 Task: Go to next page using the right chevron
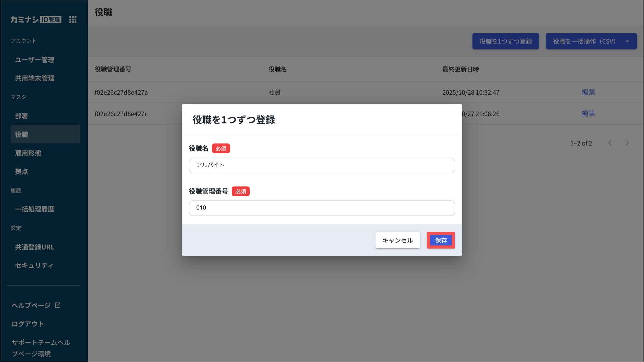click(x=627, y=143)
